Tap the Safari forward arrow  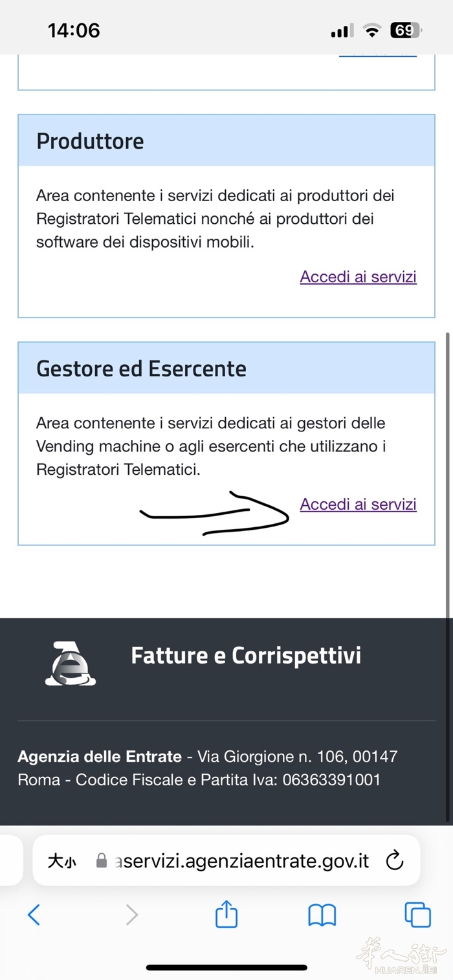click(x=131, y=915)
